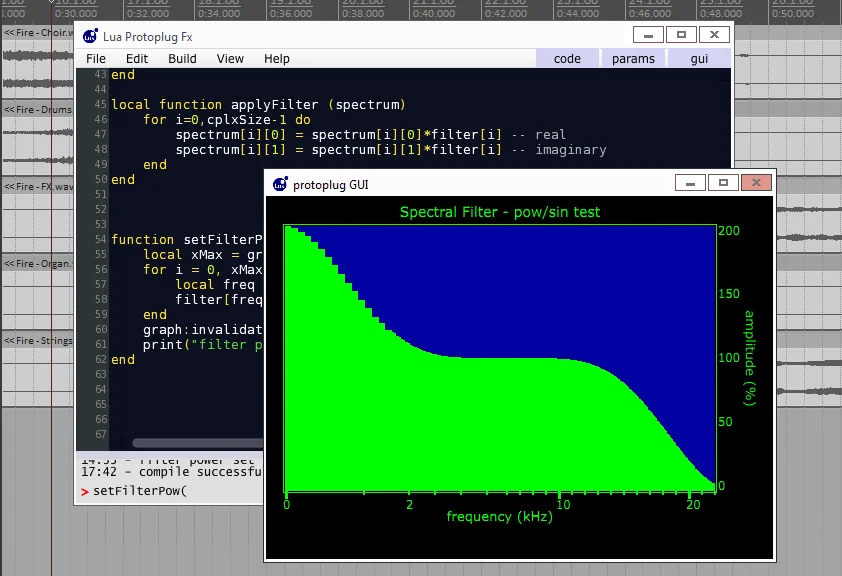Click 0:44.000 on the DAW timeline ruler
842x576 pixels.
click(578, 13)
